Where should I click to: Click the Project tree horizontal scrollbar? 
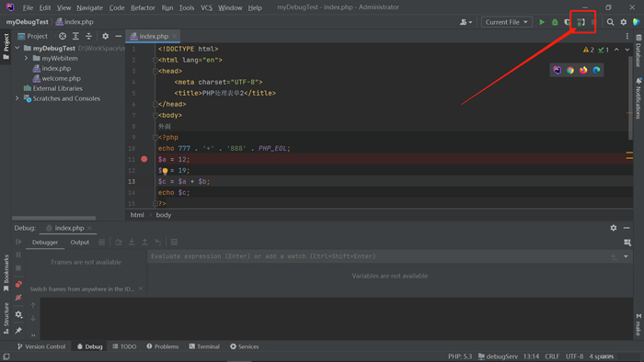(x=53, y=218)
